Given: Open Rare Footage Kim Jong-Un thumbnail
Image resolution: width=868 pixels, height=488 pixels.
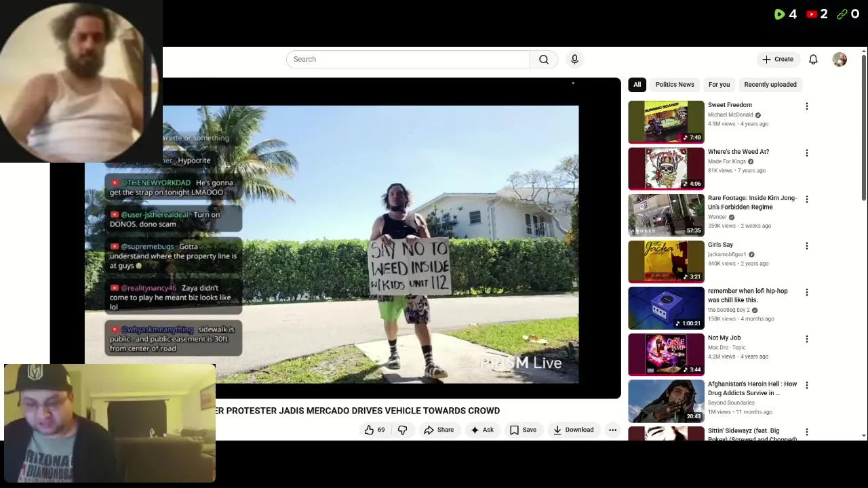Looking at the screenshot, I should tap(666, 215).
